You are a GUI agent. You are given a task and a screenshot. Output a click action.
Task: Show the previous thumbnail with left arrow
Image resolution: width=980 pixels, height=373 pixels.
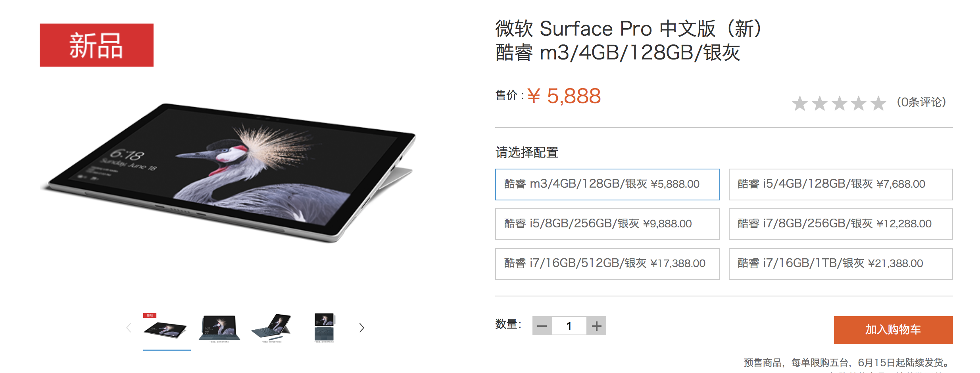[x=129, y=328]
